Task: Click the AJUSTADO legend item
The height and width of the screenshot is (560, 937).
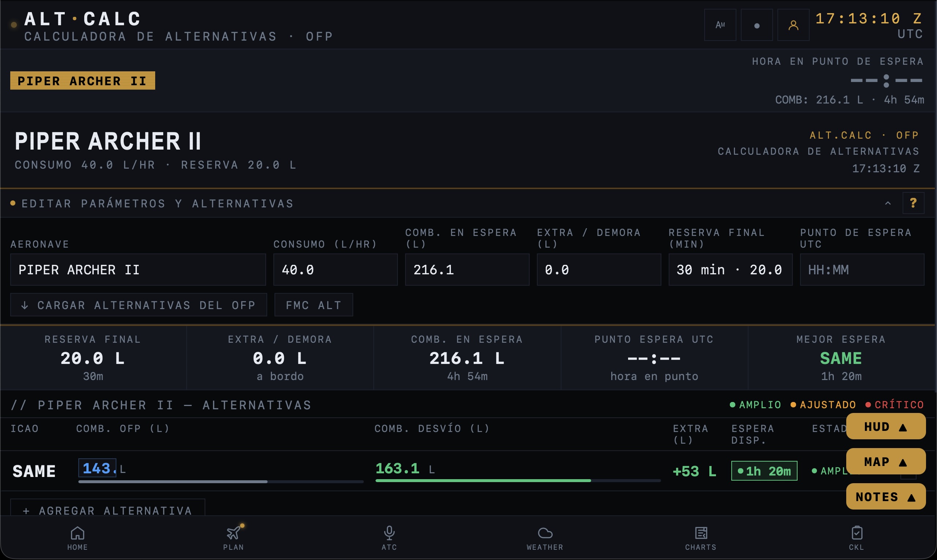Action: pos(823,405)
